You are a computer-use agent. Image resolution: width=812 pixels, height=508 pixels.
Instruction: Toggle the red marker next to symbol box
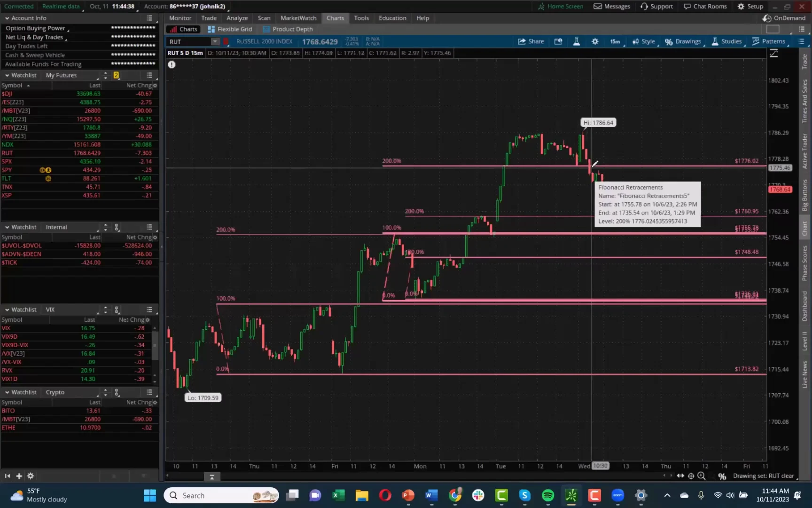[226, 41]
